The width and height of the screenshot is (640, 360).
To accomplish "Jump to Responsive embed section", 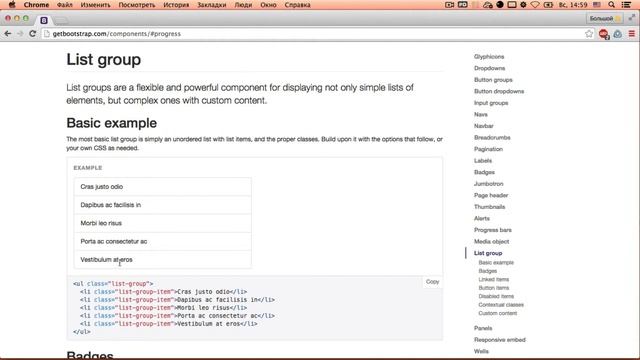I will [x=500, y=340].
